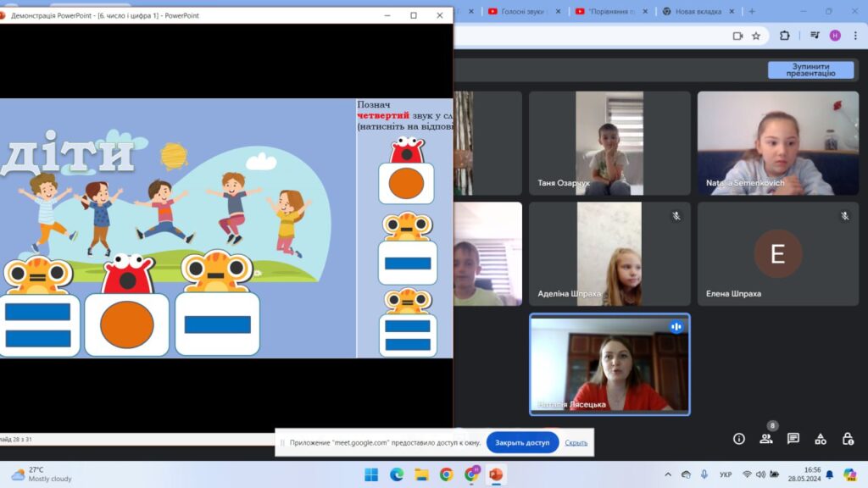
Task: Click the camera icon in the address bar
Action: tap(737, 36)
